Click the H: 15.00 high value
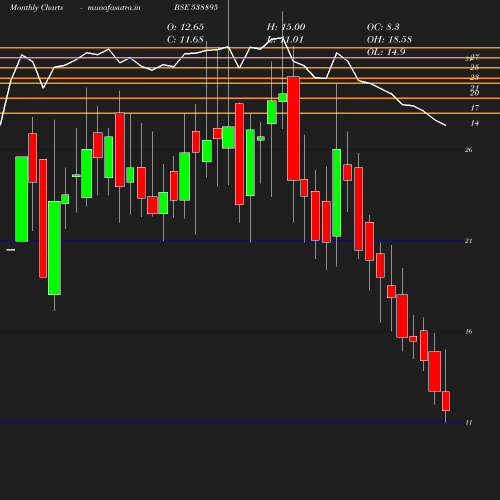 (x=286, y=27)
